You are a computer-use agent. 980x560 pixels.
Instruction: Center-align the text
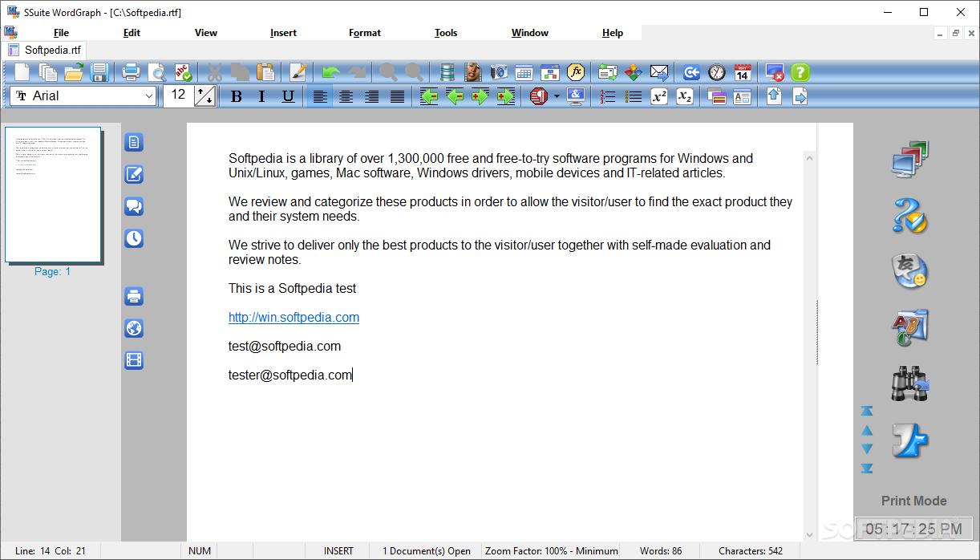click(346, 96)
